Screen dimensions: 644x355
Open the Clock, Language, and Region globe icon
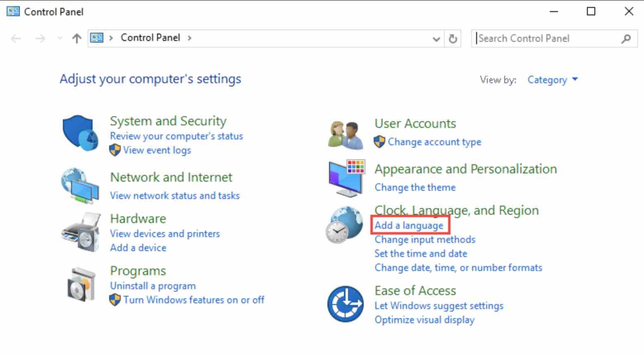click(x=344, y=225)
